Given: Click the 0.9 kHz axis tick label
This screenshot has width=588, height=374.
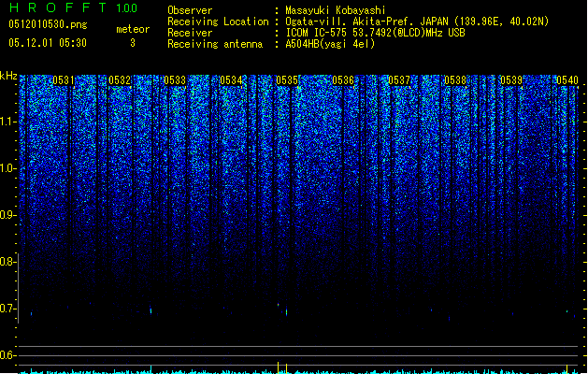Looking at the screenshot, I should pyautogui.click(x=7, y=215).
